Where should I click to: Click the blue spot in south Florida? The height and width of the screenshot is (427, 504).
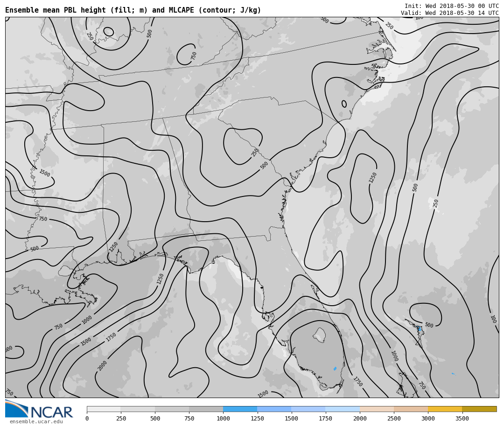335,369
